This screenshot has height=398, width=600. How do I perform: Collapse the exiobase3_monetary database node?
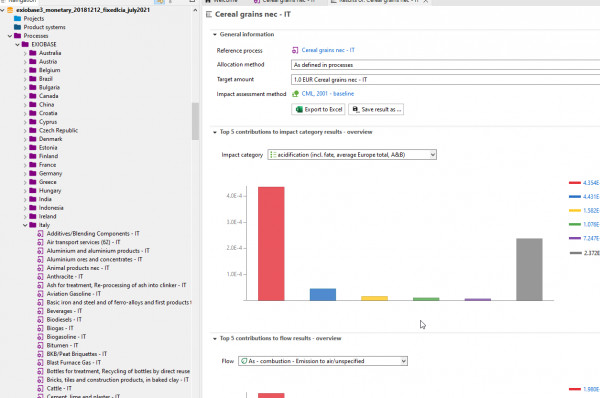point(3,10)
